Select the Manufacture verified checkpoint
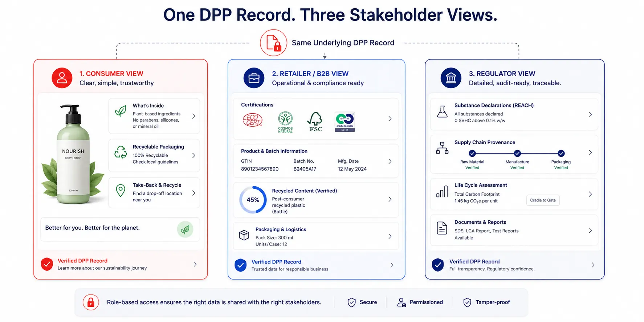644x322 pixels. click(x=517, y=153)
